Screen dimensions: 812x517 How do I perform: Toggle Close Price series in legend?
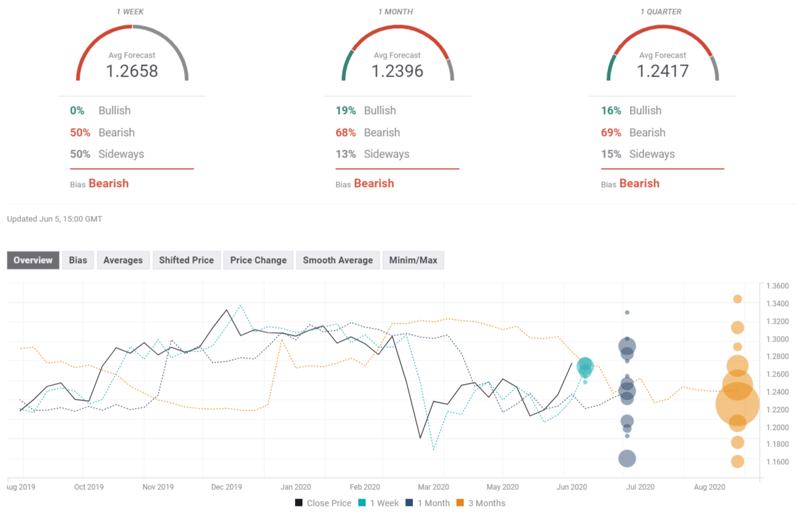point(323,503)
